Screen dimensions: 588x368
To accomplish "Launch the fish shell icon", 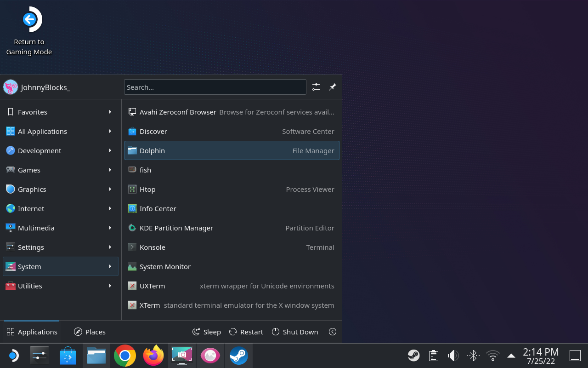I will click(132, 170).
